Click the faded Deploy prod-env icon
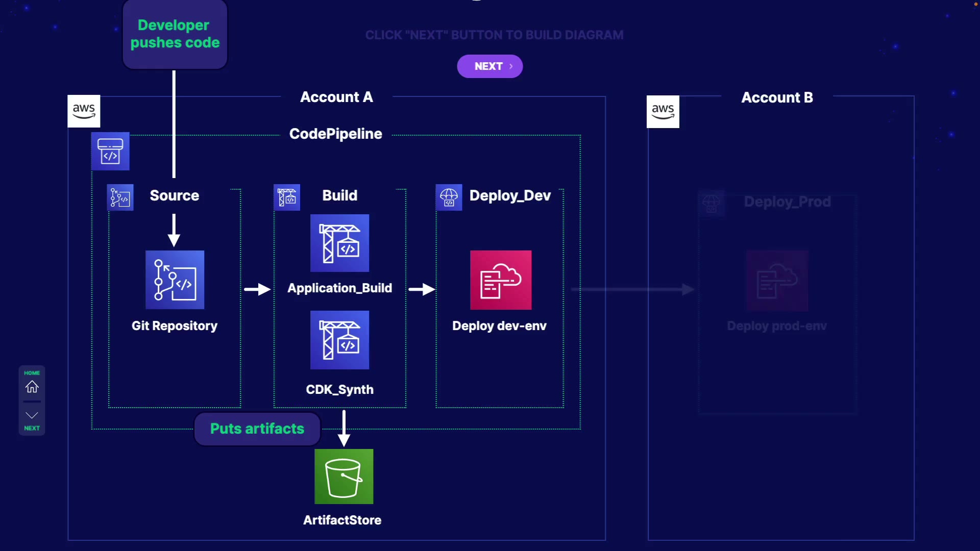980x551 pixels. [777, 281]
